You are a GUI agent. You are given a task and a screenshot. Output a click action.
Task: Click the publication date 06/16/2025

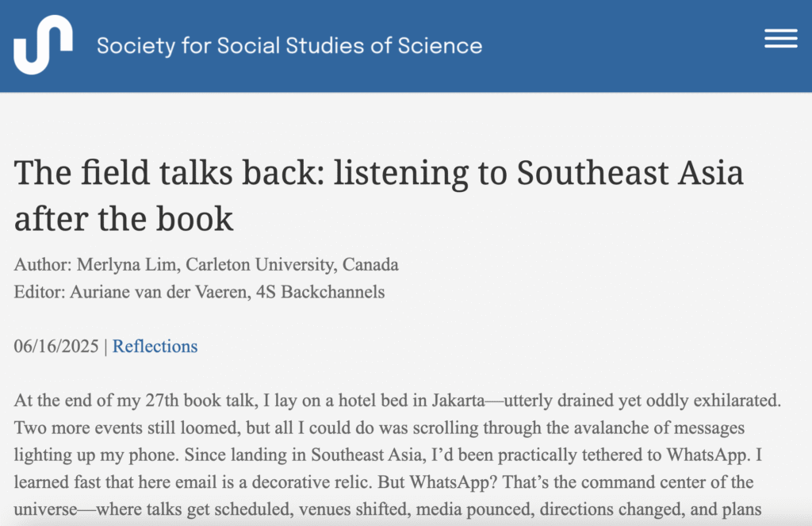(55, 346)
